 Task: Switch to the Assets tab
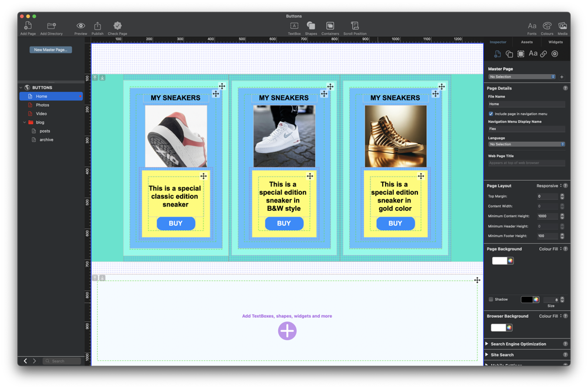(526, 42)
